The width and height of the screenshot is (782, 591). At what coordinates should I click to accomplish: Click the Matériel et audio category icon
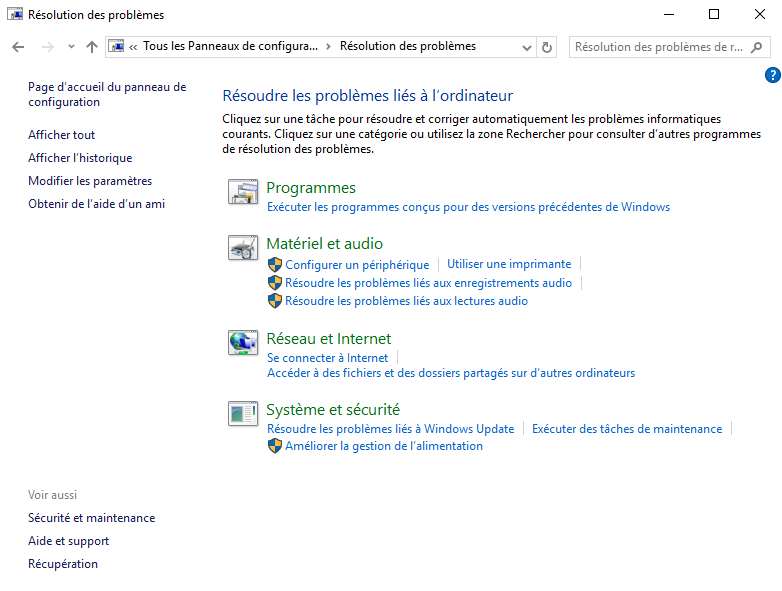coord(243,248)
